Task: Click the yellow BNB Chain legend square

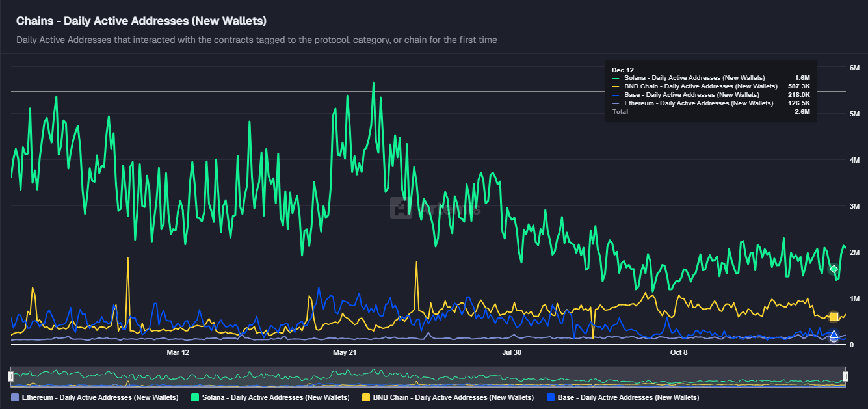Action: [x=366, y=397]
